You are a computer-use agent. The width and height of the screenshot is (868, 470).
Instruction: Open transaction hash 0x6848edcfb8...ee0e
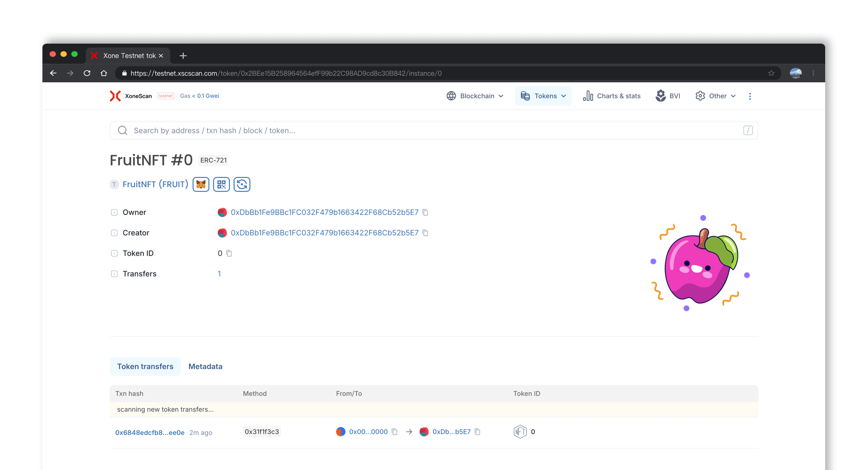[x=149, y=433]
